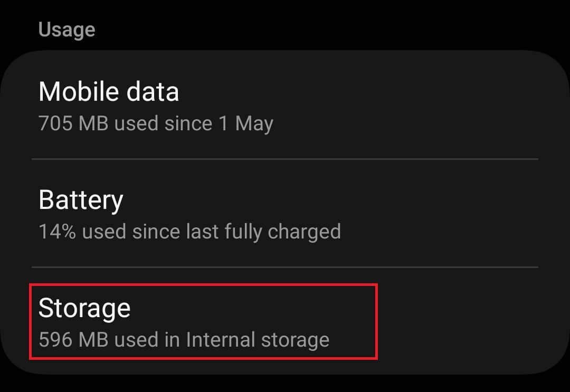Click the "14%" battery percentage
The height and width of the screenshot is (392, 570).
tap(58, 232)
